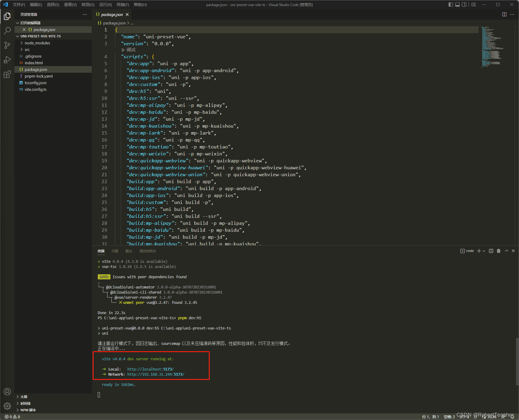Click the 行 1, 列 1 status item
This screenshot has width=519, height=420.
click(431, 417)
